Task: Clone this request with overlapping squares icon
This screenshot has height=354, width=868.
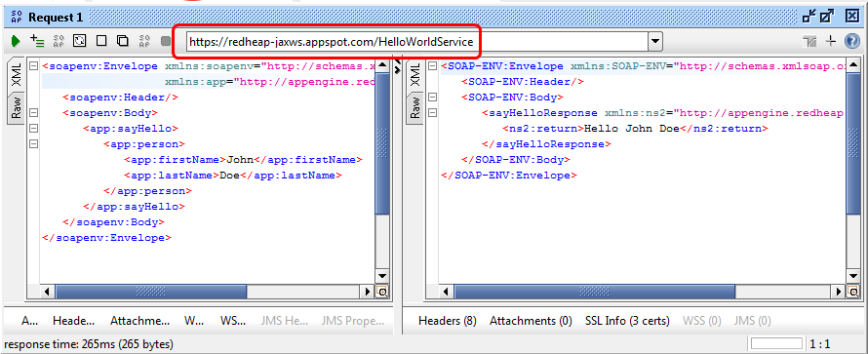Action: (x=122, y=41)
